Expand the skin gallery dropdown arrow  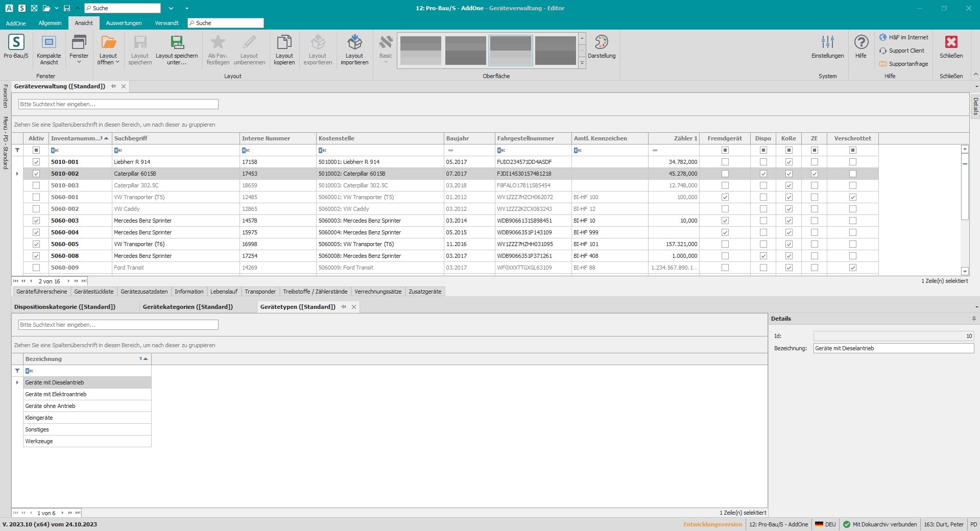point(582,64)
